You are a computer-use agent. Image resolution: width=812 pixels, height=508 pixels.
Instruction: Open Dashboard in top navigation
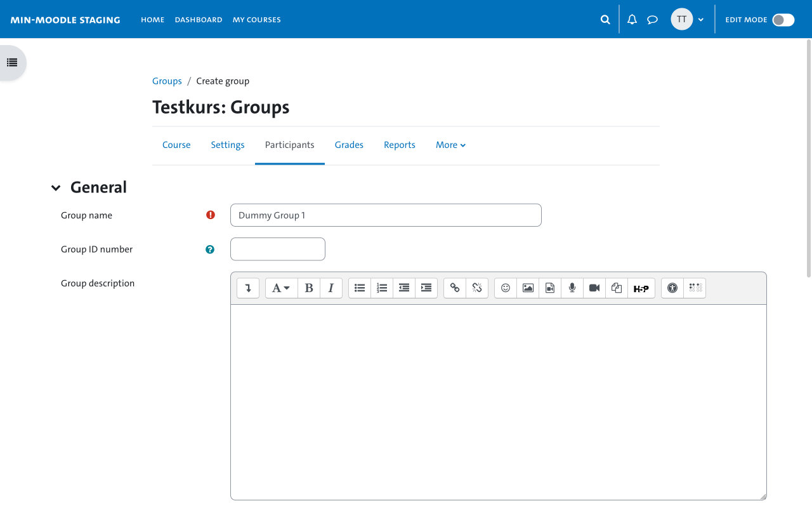tap(199, 20)
